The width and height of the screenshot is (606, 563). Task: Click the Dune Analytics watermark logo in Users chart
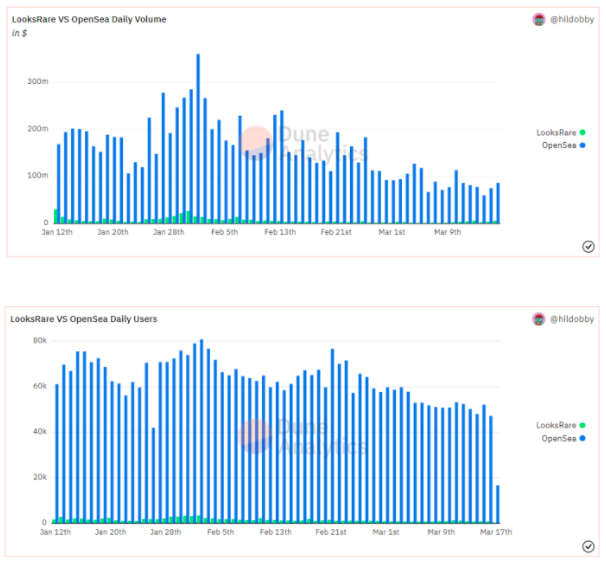pos(254,436)
